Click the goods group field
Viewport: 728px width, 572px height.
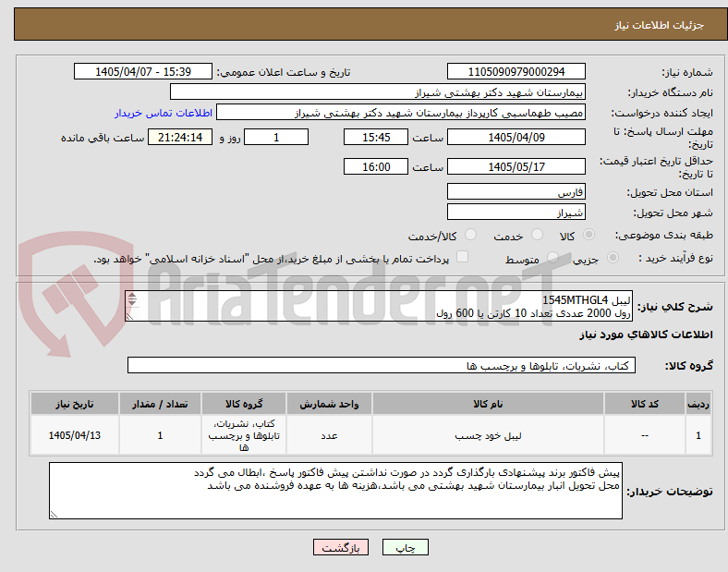click(382, 365)
